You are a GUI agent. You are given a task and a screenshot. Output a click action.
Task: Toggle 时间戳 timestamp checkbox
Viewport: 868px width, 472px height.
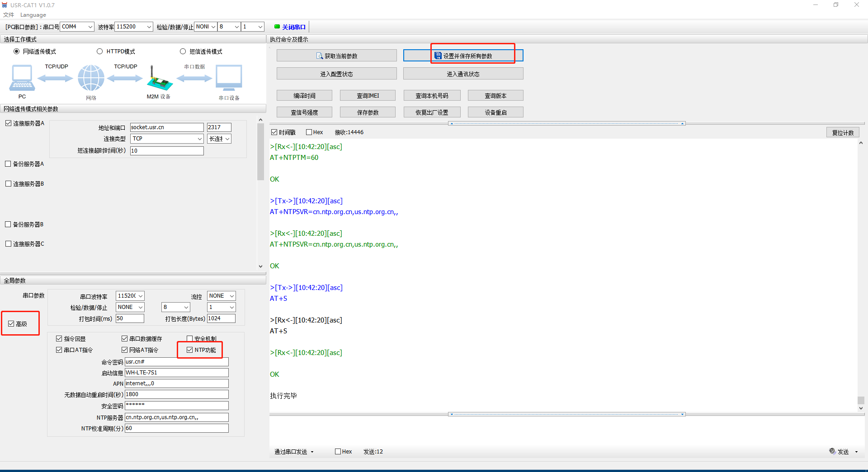(274, 132)
